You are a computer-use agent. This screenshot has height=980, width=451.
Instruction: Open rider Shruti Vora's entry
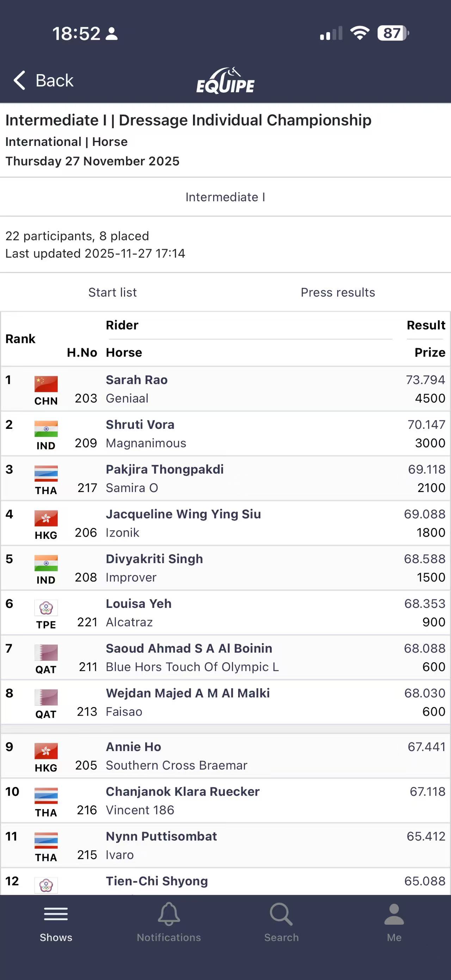coord(140,425)
